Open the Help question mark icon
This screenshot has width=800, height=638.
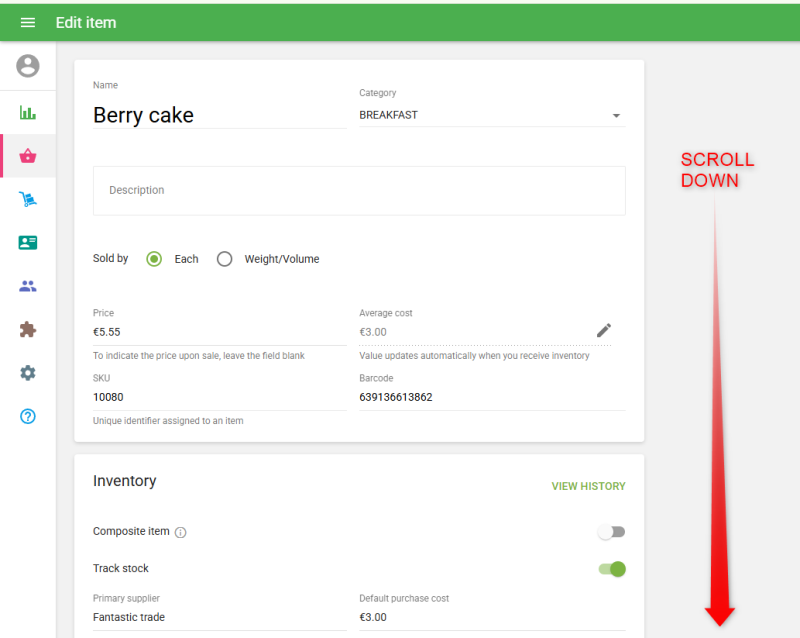[28, 416]
